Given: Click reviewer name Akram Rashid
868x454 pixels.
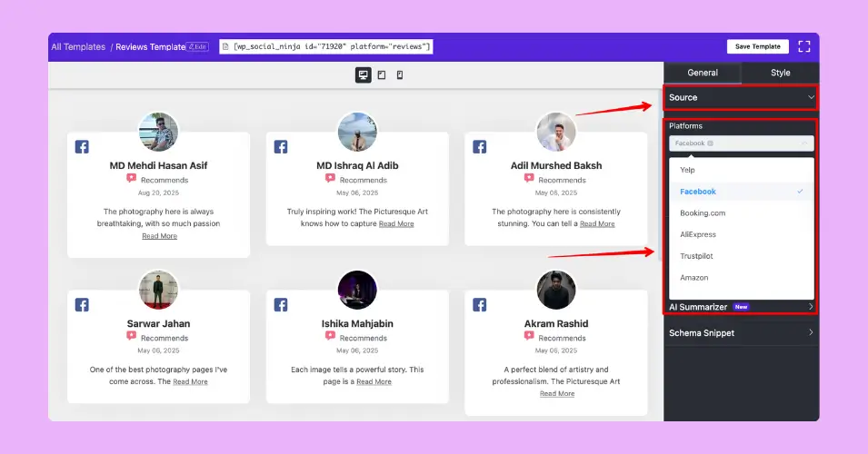Looking at the screenshot, I should (x=555, y=323).
